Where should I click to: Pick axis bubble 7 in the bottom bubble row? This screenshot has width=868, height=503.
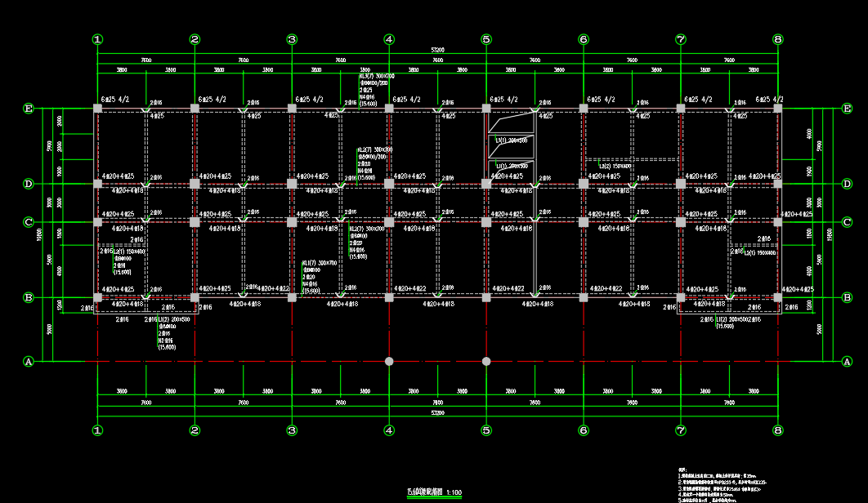point(681,430)
